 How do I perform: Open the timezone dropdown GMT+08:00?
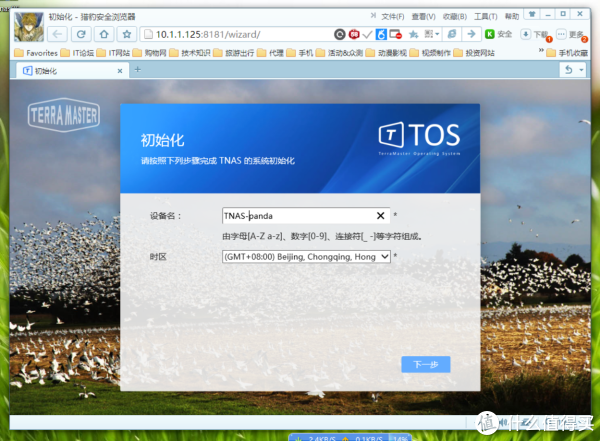pos(306,256)
